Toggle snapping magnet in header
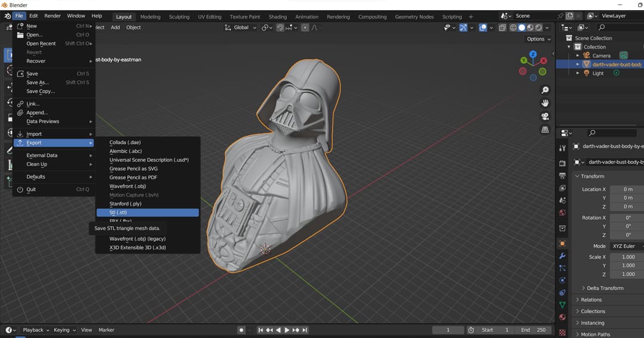644x338 pixels. [x=280, y=27]
